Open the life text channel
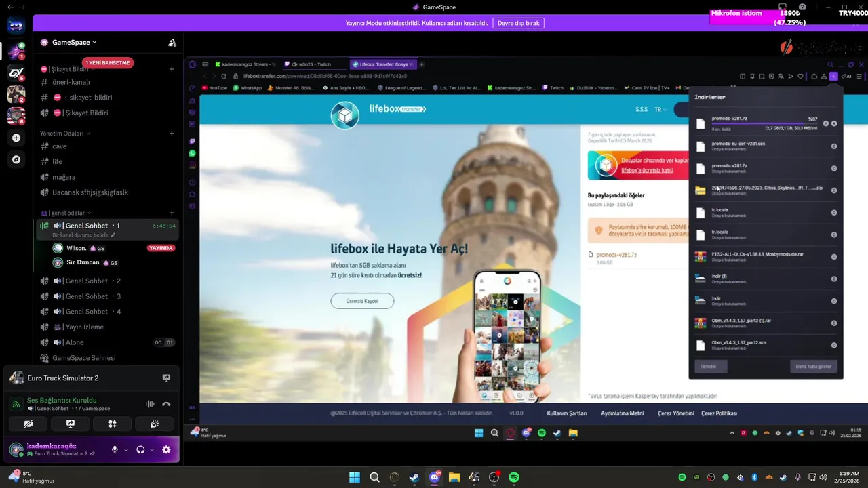This screenshot has height=488, width=868. pyautogui.click(x=107, y=161)
